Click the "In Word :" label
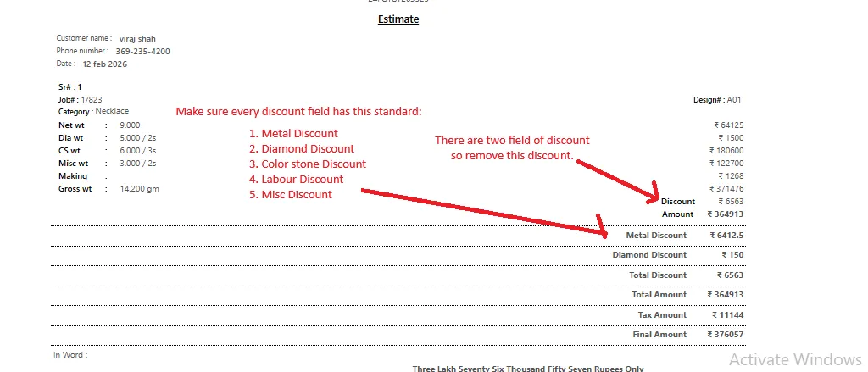Screen dimensions: 868x372 (x=70, y=355)
